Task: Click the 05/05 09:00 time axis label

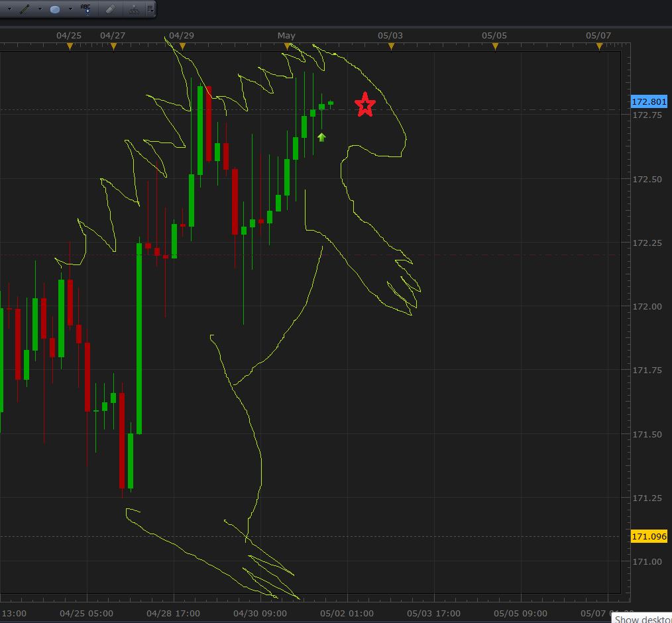Action: [520, 614]
